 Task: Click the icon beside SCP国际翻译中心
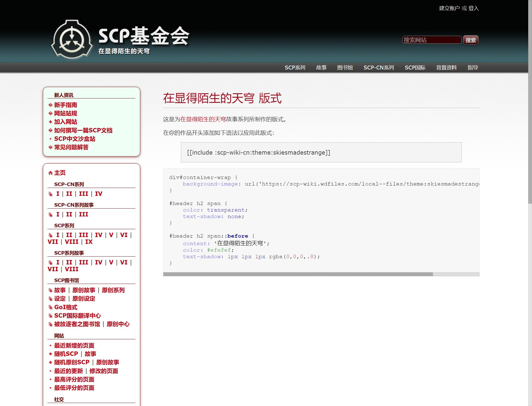point(50,315)
